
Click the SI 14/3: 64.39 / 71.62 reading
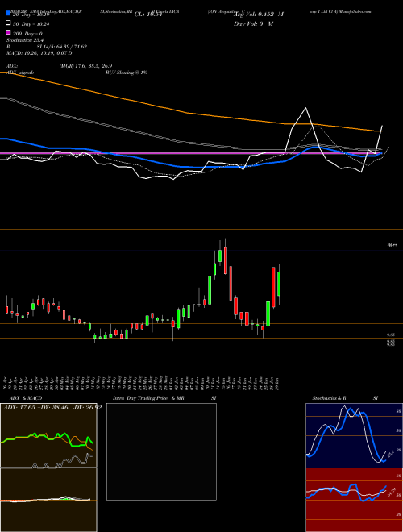click(62, 47)
